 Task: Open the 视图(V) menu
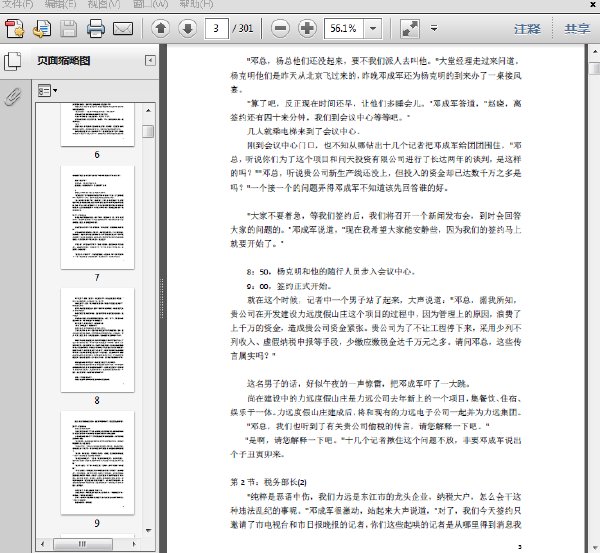(104, 4)
